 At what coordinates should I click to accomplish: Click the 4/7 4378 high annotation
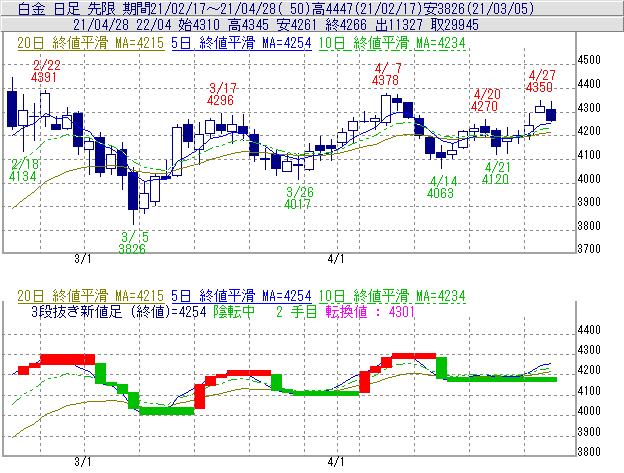(x=386, y=74)
